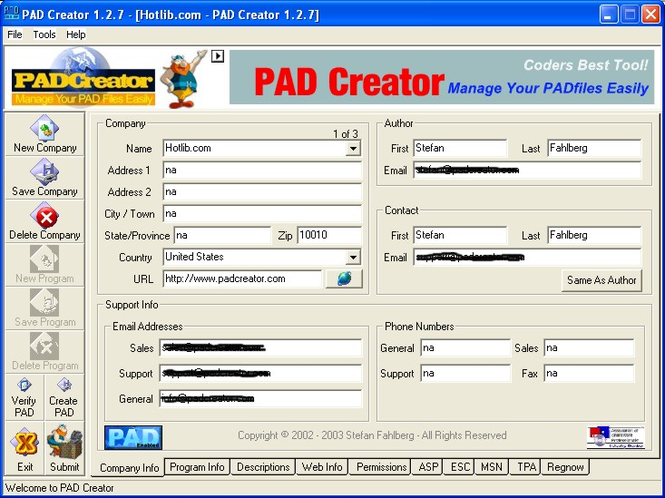Click the PAD Creator banner advertisement
Viewport: 665px width, 498px height.
point(441,77)
